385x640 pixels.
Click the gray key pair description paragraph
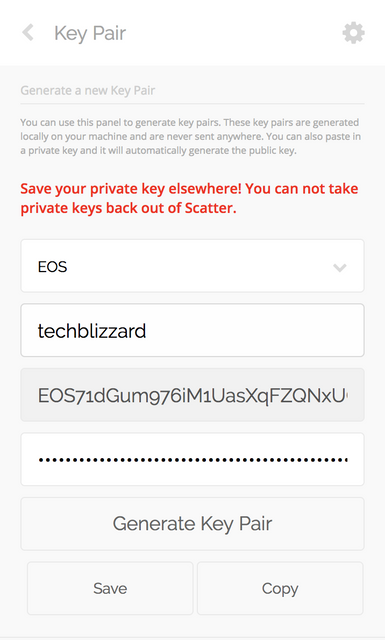[x=191, y=136]
